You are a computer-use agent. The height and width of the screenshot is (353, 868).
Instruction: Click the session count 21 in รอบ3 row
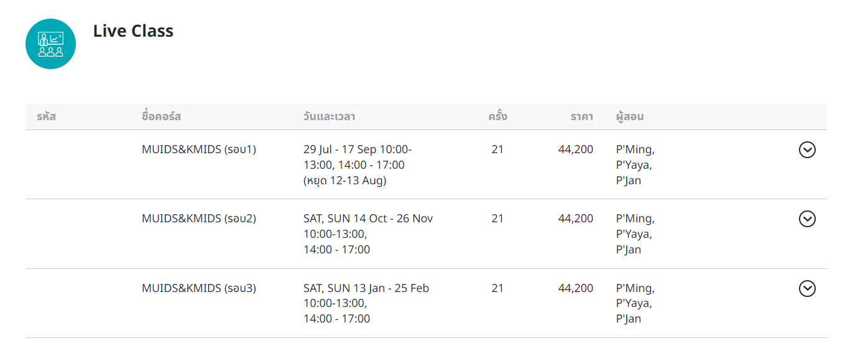[497, 288]
